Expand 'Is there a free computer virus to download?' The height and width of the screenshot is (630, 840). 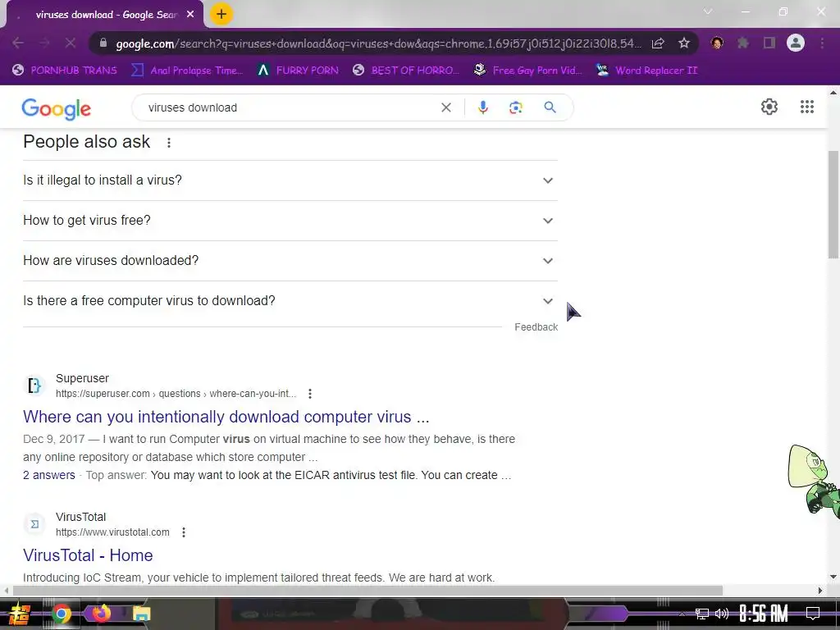(290, 301)
